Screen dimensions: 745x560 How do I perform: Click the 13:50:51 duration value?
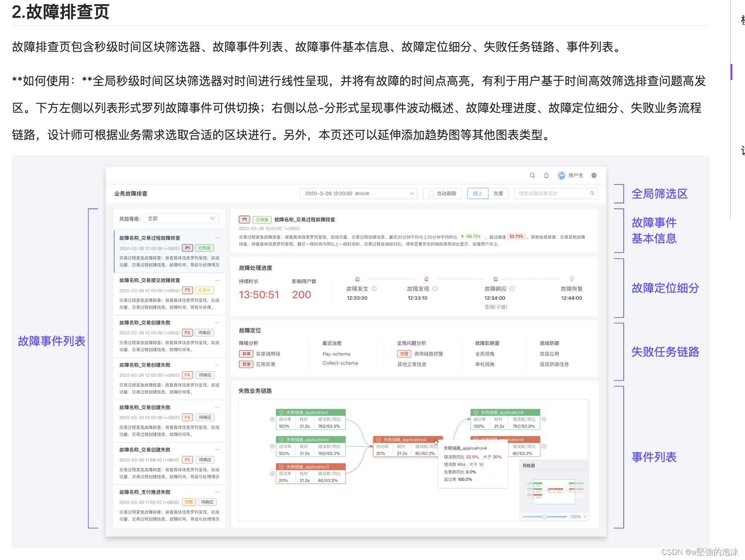coord(259,295)
